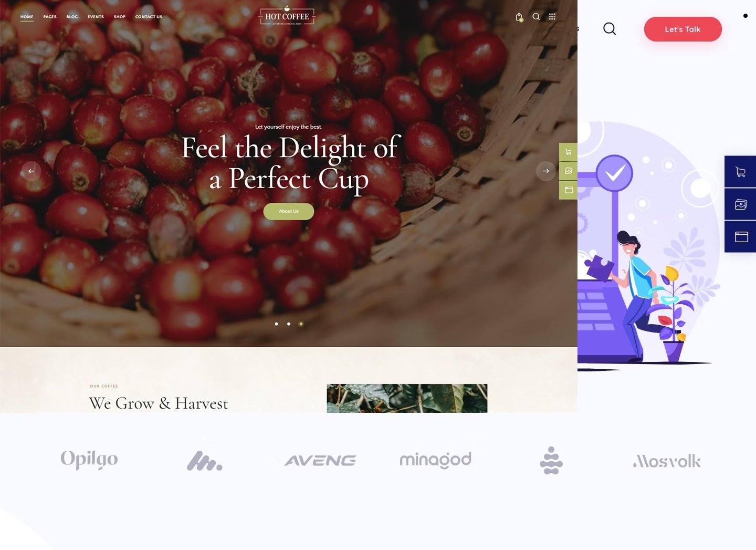This screenshot has width=756, height=550.
Task: Click the small search icon in coffee header
Action: tap(536, 16)
